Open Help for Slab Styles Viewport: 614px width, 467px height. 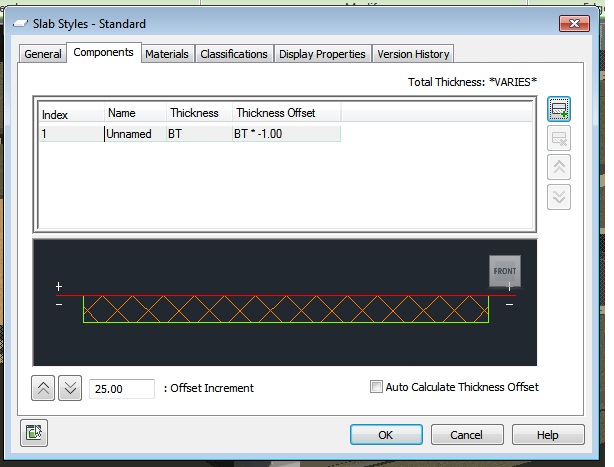(548, 435)
